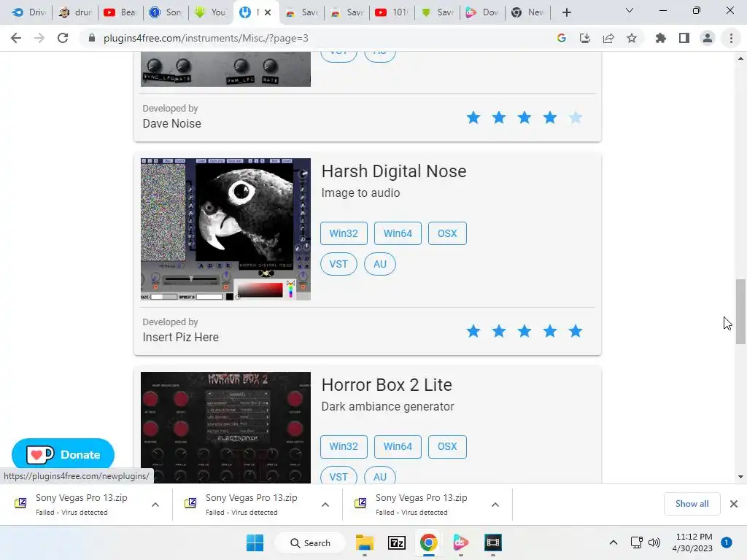Open Chrome extensions puzzle icon
Viewport: 747px width, 560px height.
pos(660,38)
